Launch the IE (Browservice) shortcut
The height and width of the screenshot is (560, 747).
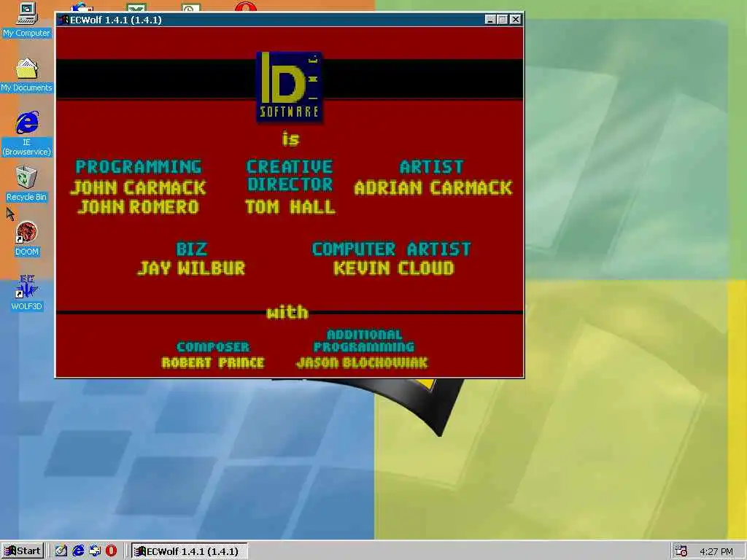[x=27, y=133]
